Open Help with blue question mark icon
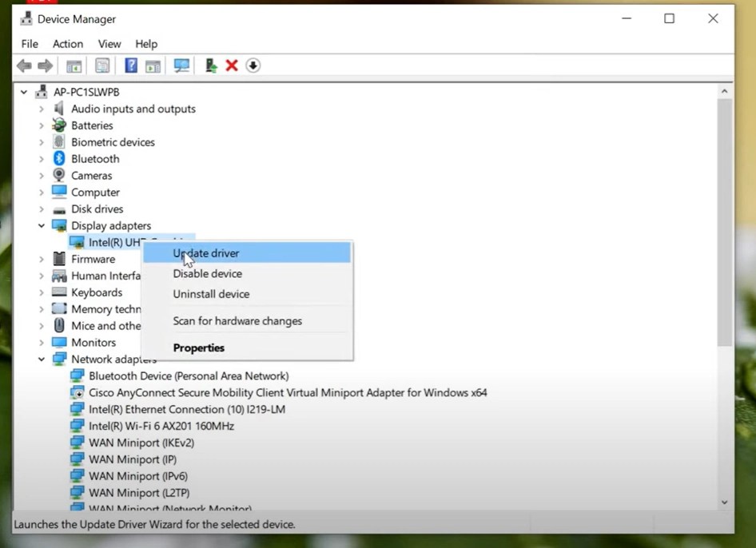Viewport: 756px width, 548px height. pos(130,66)
